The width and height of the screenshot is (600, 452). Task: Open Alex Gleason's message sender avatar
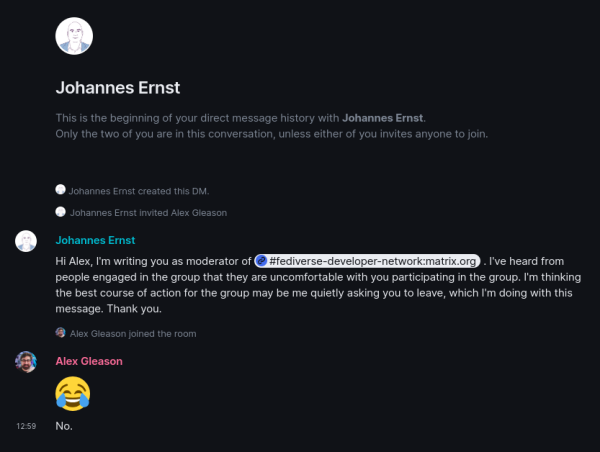26,362
